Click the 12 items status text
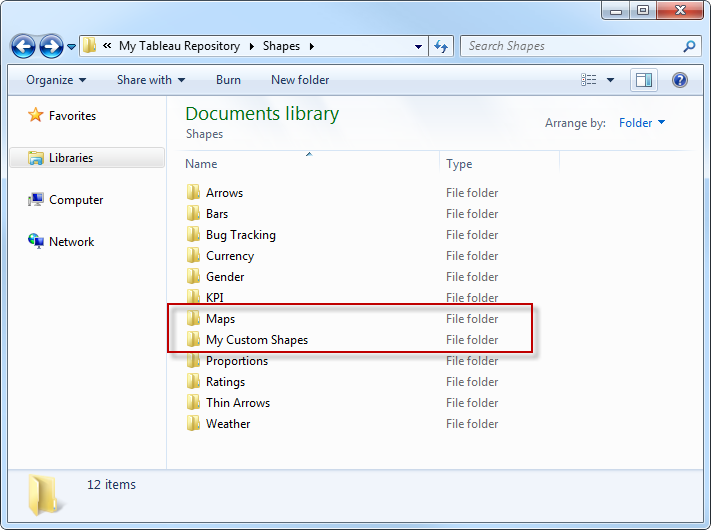711x530 pixels. (x=111, y=485)
